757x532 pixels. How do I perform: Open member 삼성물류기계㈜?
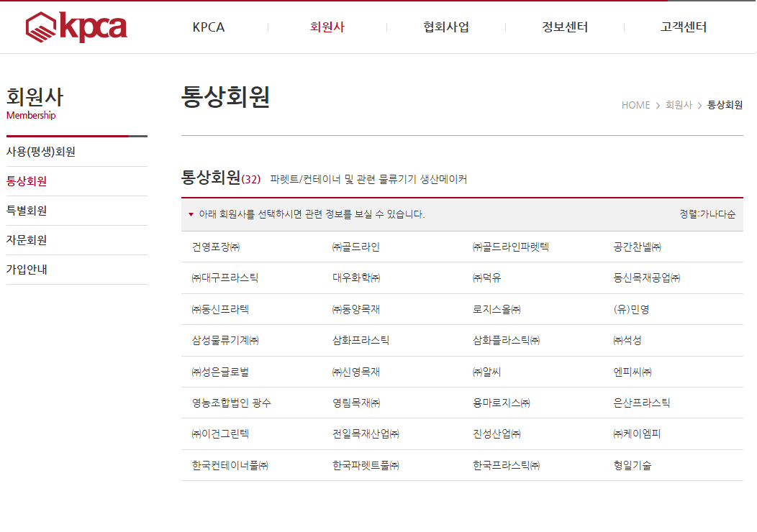click(225, 341)
